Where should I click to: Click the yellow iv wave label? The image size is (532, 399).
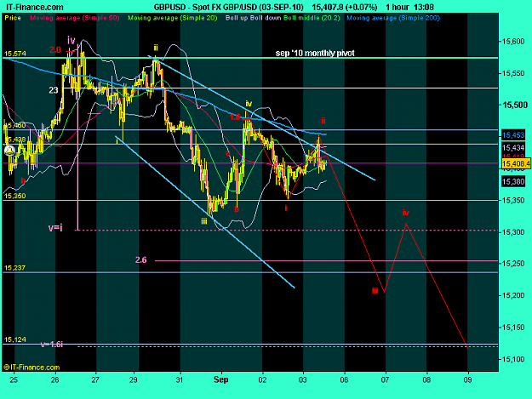coord(249,104)
